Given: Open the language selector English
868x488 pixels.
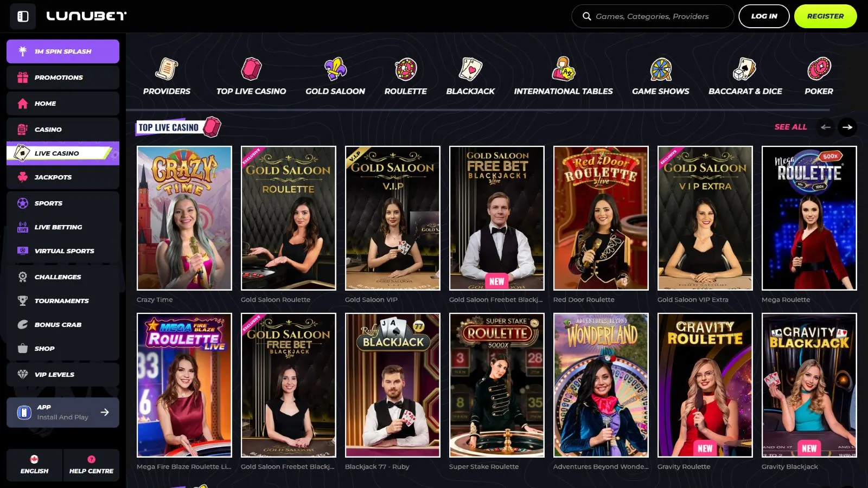Looking at the screenshot, I should coord(34,465).
